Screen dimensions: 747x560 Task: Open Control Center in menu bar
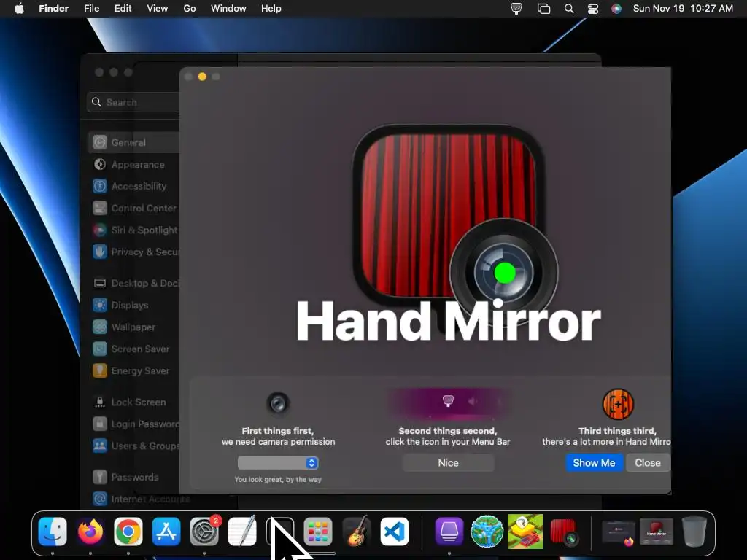592,9
